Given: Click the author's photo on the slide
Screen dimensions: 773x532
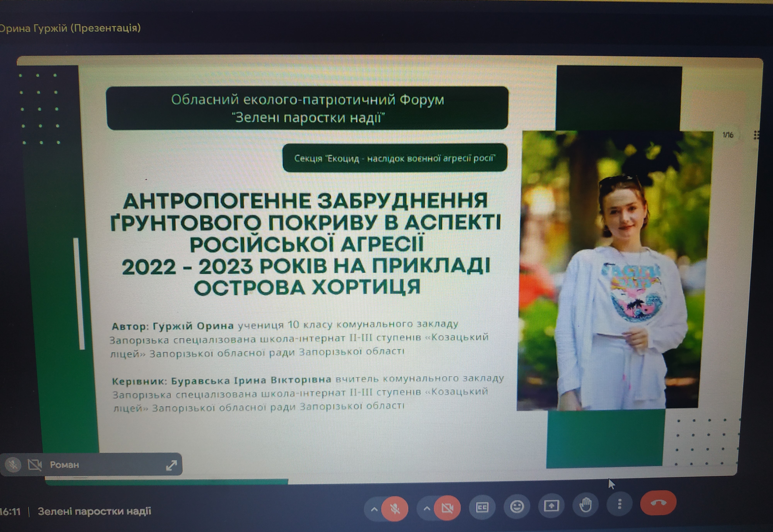Looking at the screenshot, I should (x=615, y=270).
